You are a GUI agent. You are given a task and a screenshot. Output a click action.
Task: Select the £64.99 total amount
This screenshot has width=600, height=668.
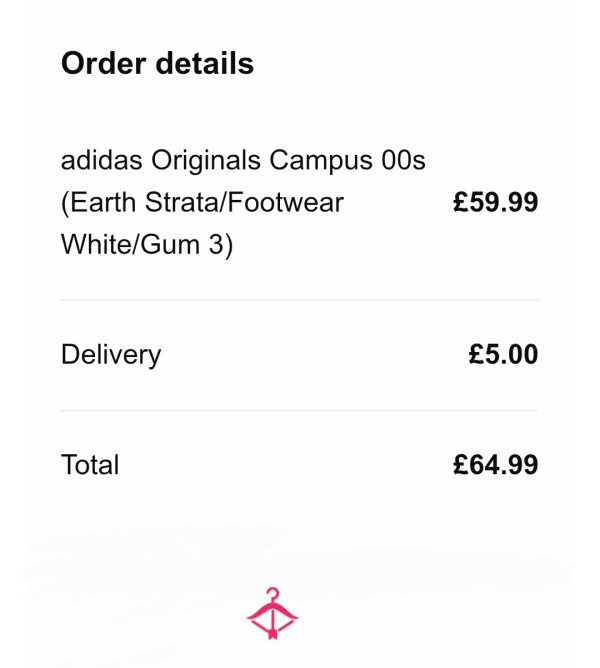(495, 464)
